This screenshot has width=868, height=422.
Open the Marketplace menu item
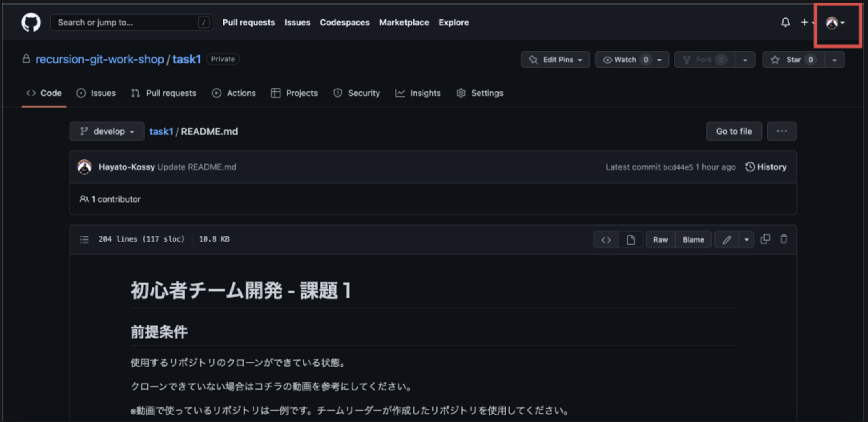(x=404, y=22)
